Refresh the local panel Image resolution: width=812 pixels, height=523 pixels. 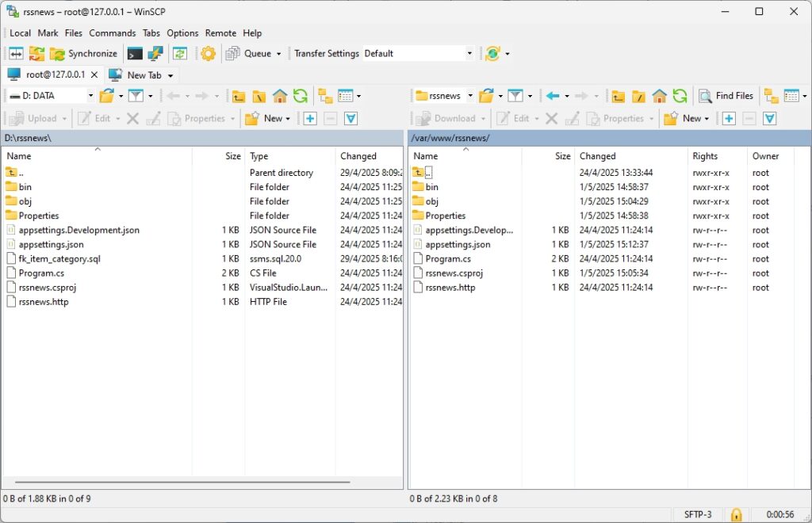[301, 96]
